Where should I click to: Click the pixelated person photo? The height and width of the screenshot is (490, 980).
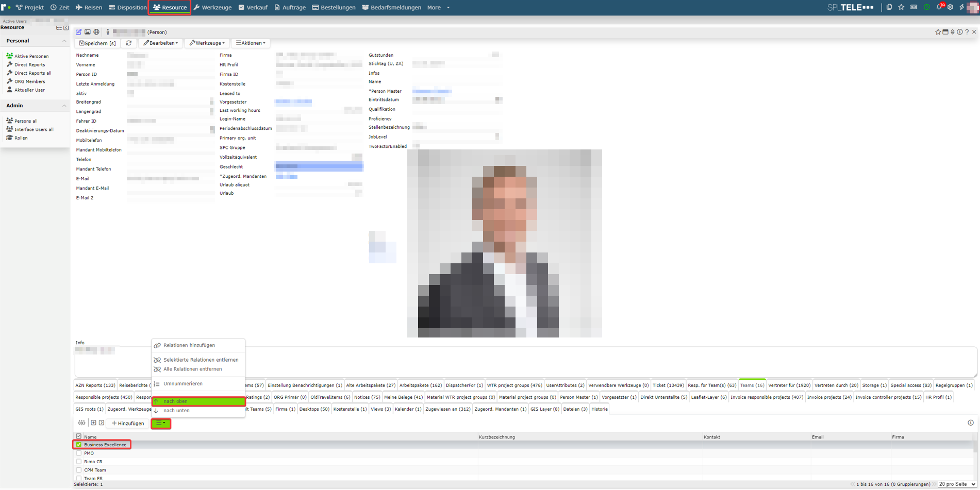pyautogui.click(x=505, y=244)
